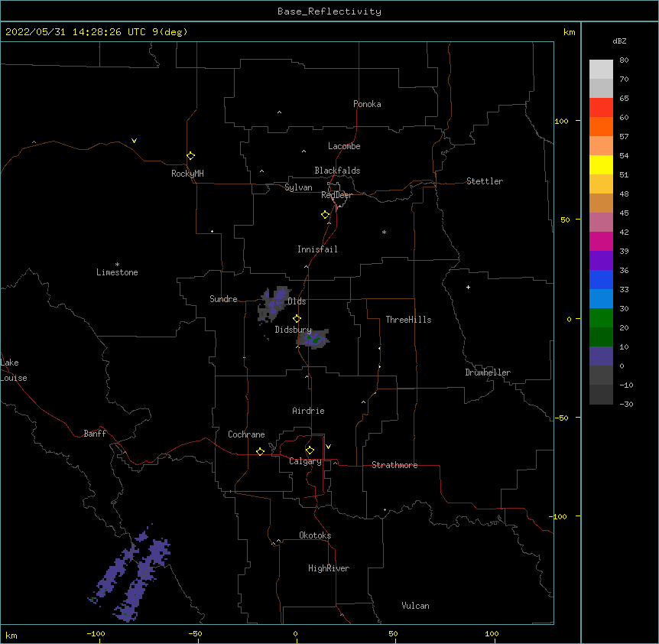Select the pink swatch in dBZ legend

[x=601, y=222]
